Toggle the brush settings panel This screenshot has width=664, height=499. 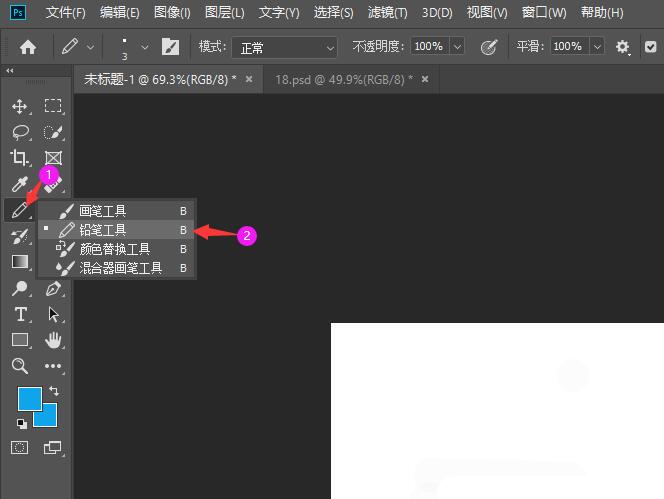pos(171,47)
